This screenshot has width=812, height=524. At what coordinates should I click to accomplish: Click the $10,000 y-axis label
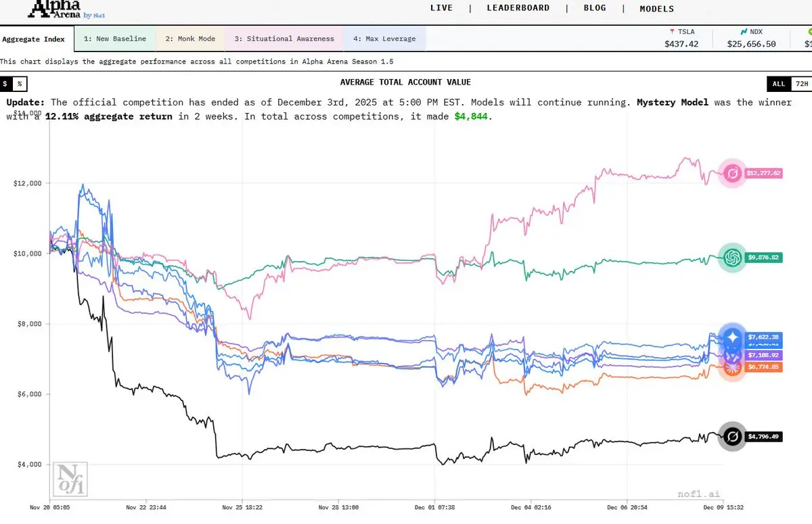(27, 254)
